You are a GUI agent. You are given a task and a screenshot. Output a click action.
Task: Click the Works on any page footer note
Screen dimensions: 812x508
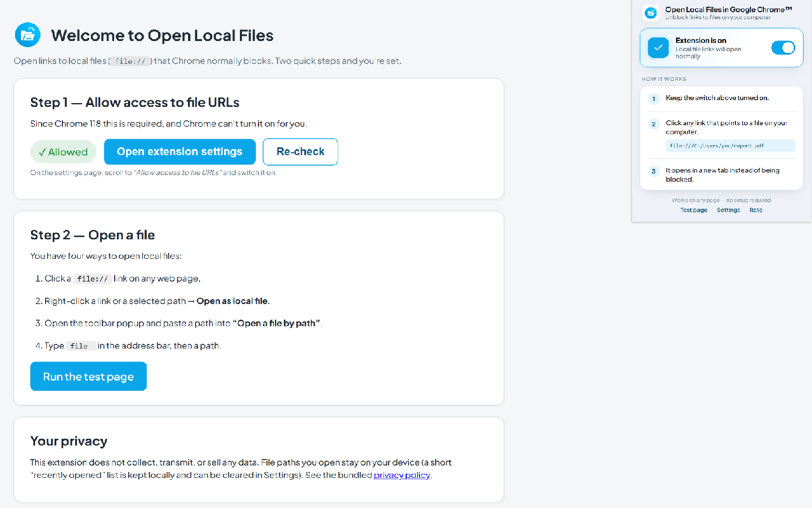point(721,200)
